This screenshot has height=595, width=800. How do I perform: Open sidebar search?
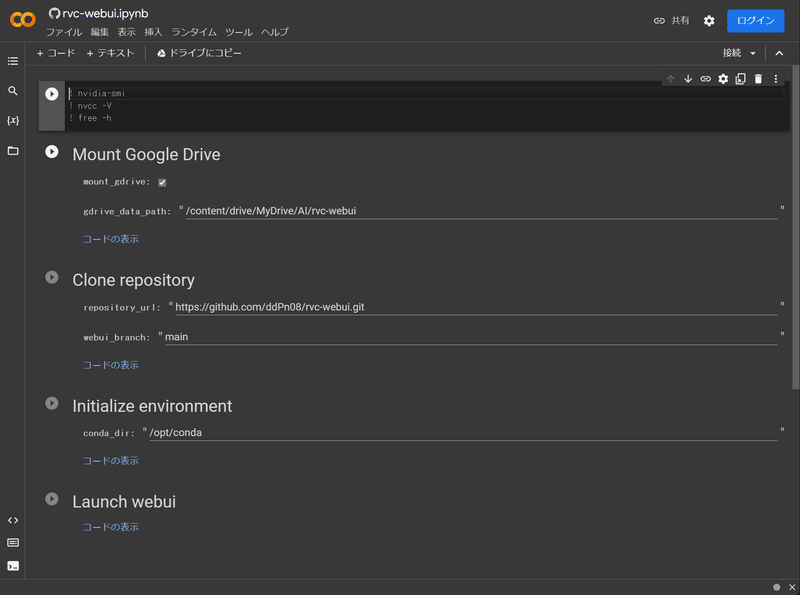pos(13,90)
